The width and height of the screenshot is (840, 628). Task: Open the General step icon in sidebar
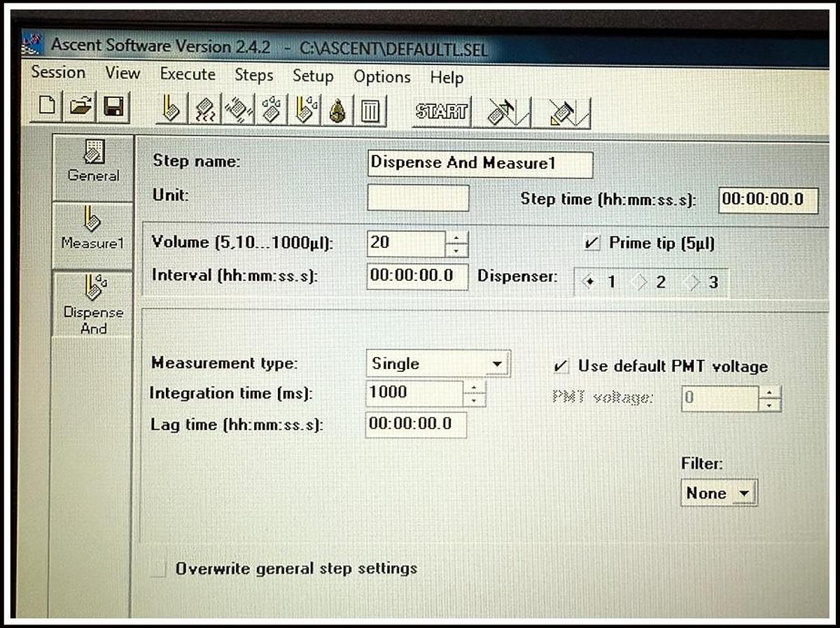pyautogui.click(x=93, y=162)
